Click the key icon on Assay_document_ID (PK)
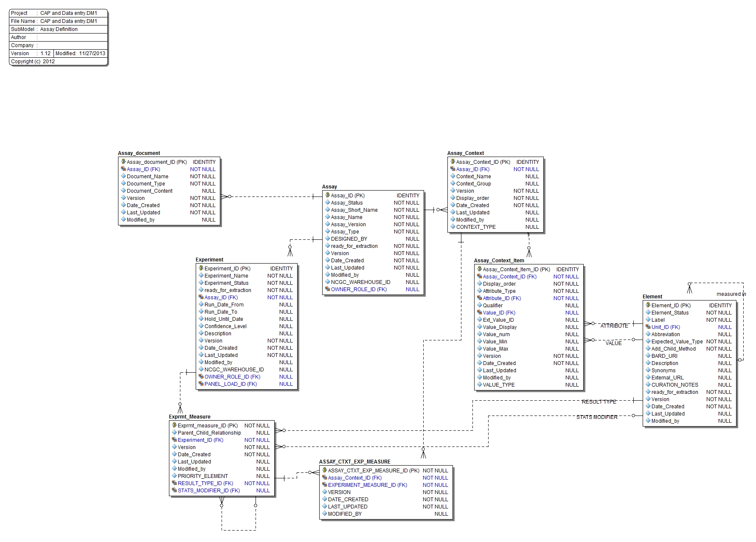The image size is (756, 542). pyautogui.click(x=122, y=162)
